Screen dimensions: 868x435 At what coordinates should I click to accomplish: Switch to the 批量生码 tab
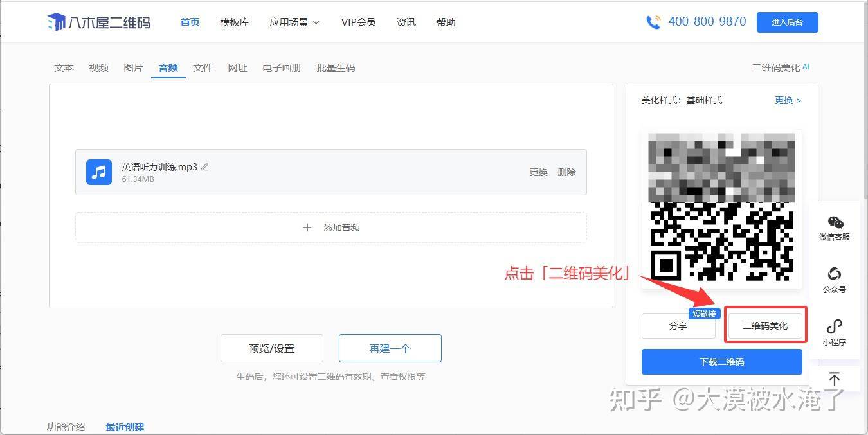click(x=336, y=67)
